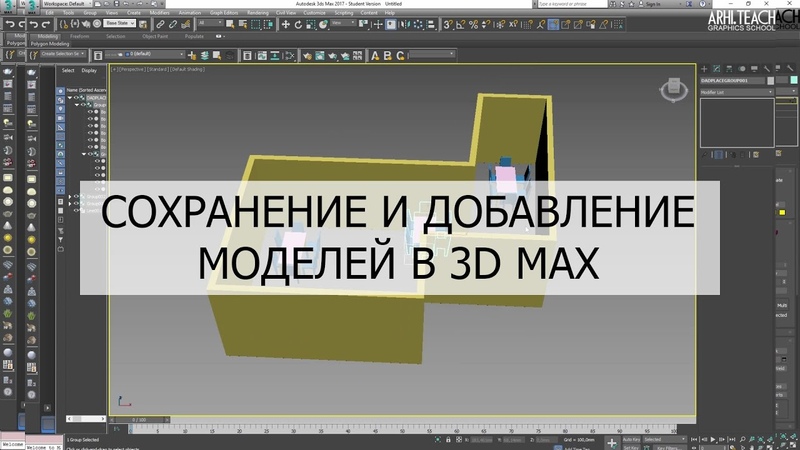Switch to the Freeform ribbon tab

point(79,36)
